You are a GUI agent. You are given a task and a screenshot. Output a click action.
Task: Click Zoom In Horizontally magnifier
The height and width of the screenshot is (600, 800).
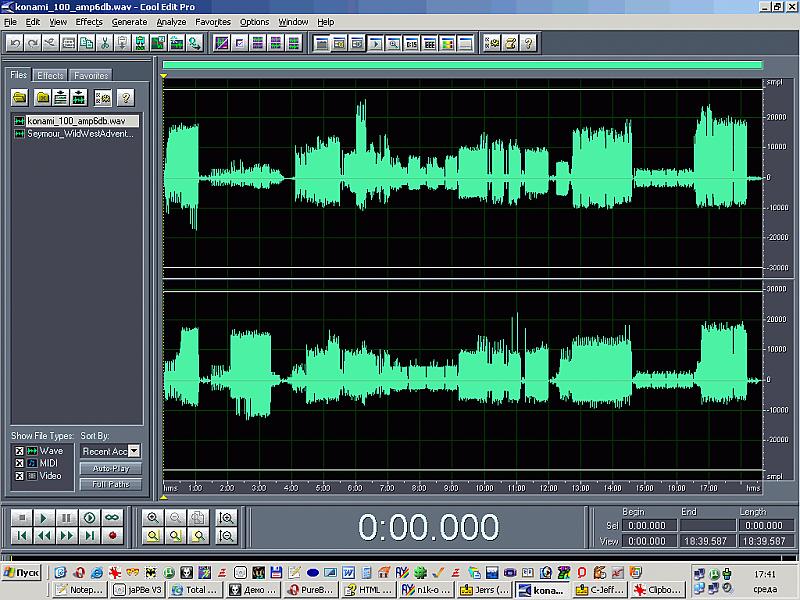[x=152, y=517]
